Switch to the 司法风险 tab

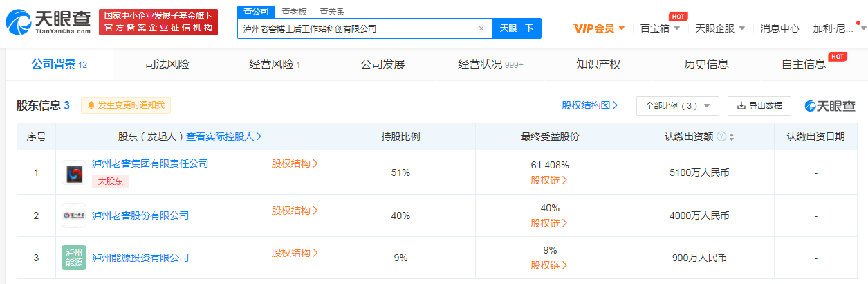(x=167, y=64)
